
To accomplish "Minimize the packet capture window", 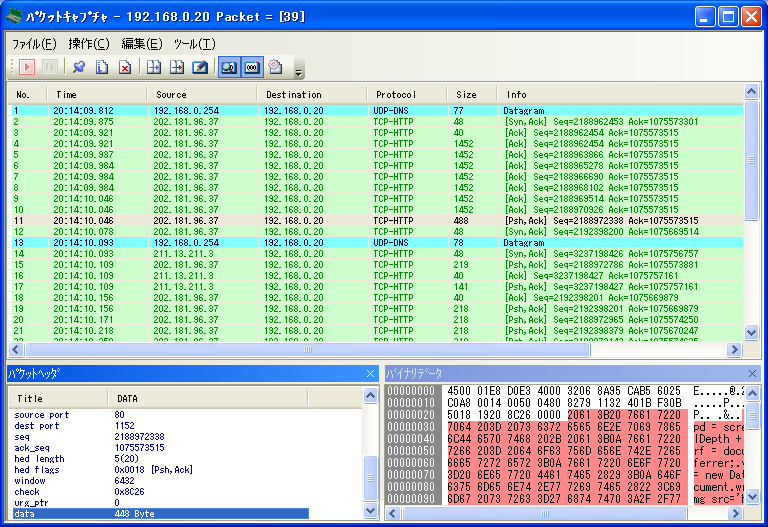I will pyautogui.click(x=705, y=17).
